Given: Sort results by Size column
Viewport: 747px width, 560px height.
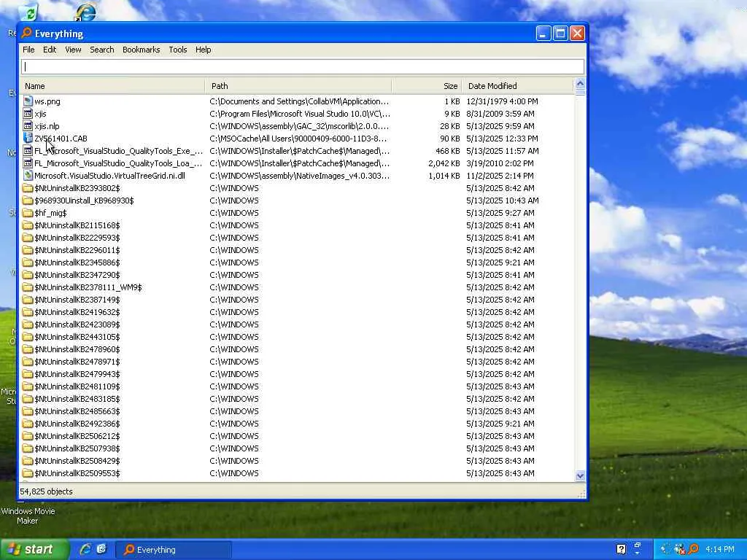Looking at the screenshot, I should 427,86.
